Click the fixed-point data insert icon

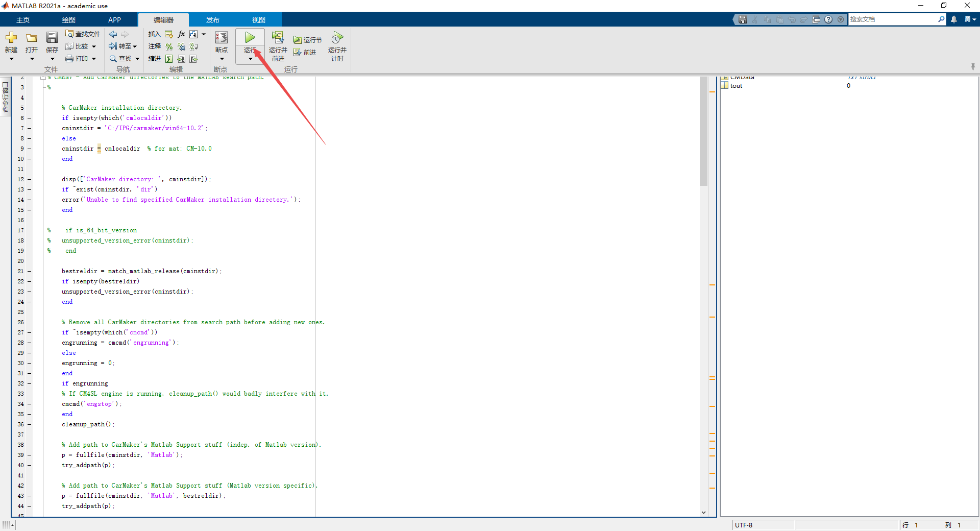coord(193,34)
